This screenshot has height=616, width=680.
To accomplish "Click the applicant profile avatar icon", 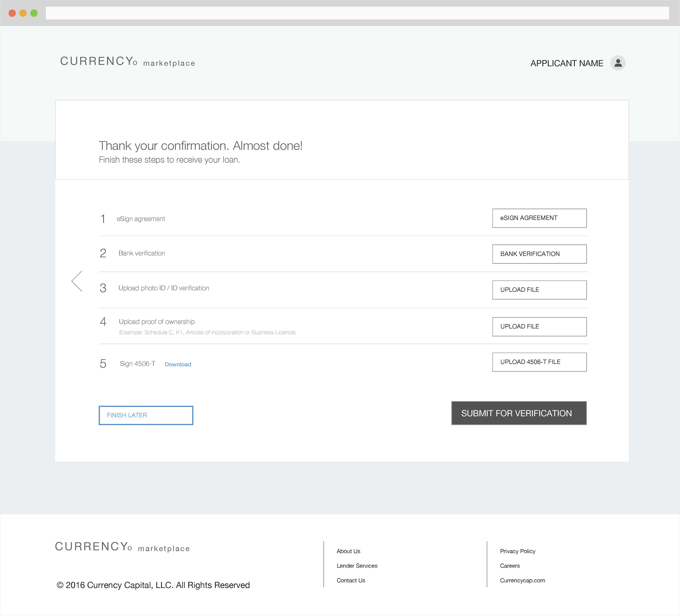I will click(x=618, y=63).
